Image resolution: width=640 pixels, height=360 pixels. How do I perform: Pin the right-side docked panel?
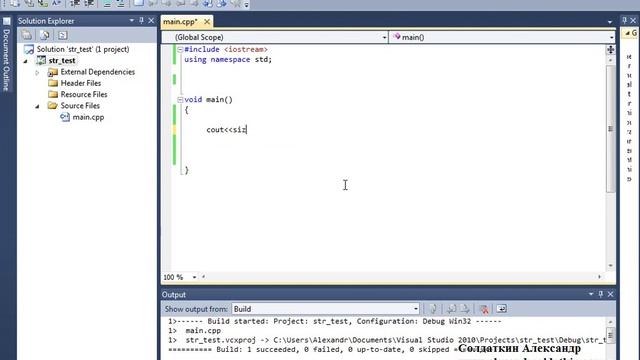[624, 20]
